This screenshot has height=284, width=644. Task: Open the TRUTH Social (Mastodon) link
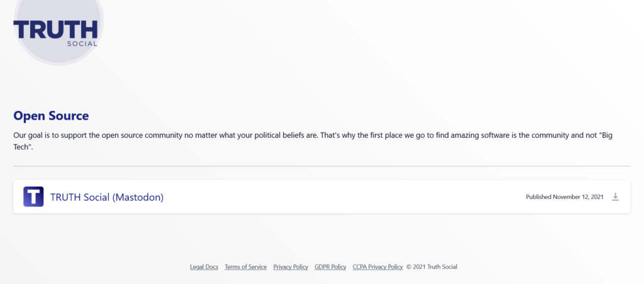tap(107, 197)
